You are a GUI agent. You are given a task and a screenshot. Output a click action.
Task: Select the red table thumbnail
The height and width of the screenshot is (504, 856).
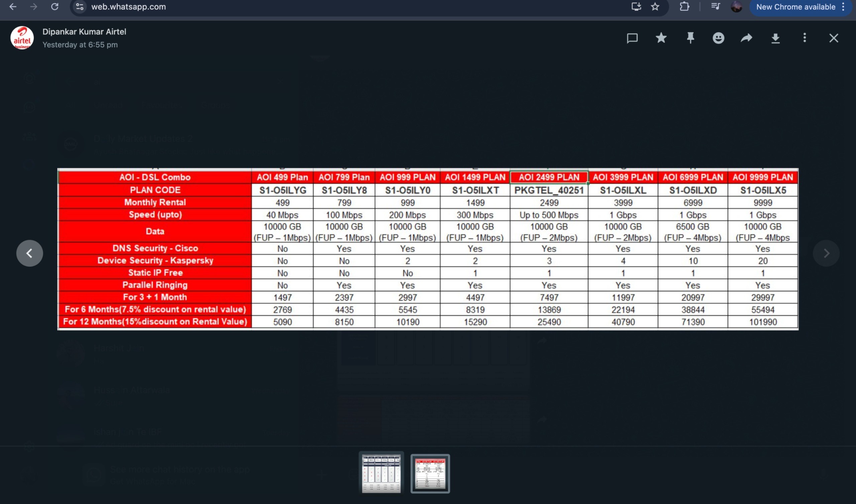430,474
